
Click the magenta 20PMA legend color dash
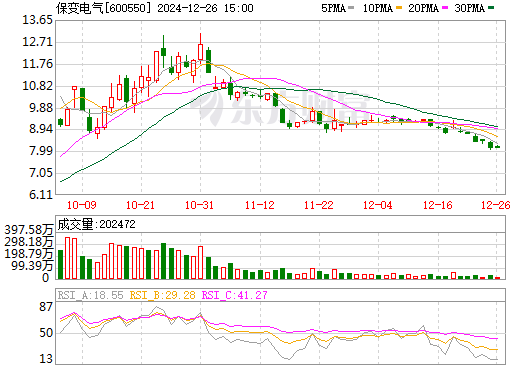[x=445, y=7]
